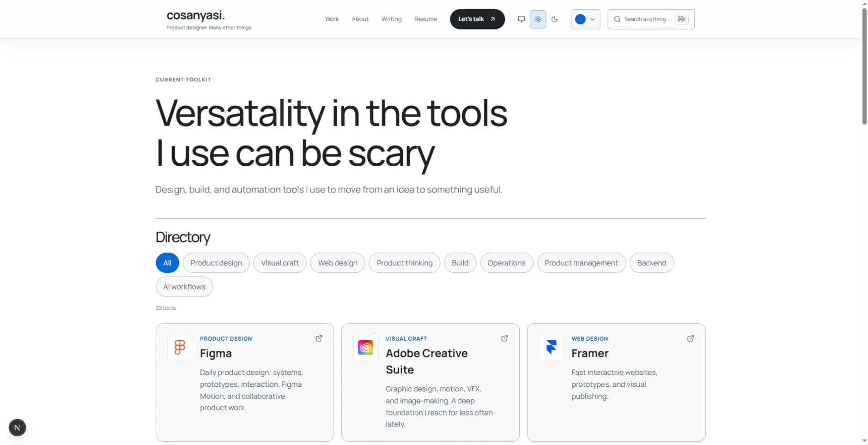Click "WEB DESIGN" label on Framer card
Viewport: 868px width, 445px height.
(589, 338)
